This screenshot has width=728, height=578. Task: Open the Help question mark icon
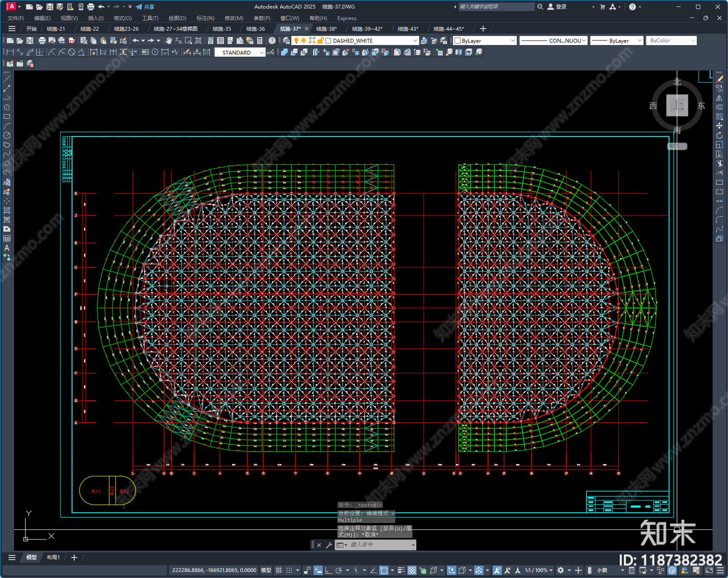tap(272, 41)
